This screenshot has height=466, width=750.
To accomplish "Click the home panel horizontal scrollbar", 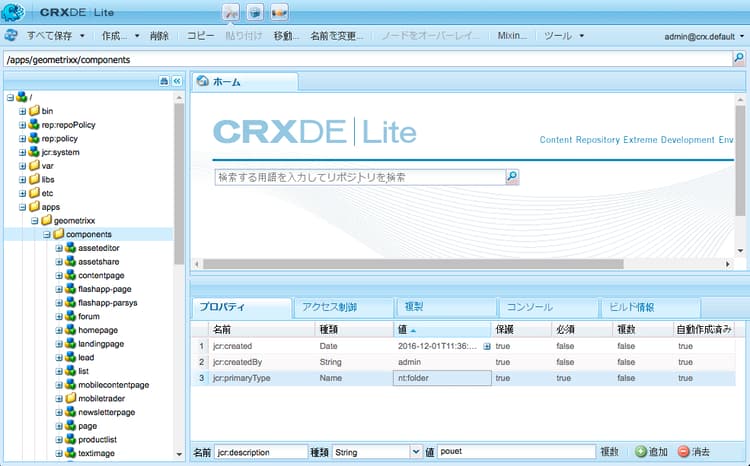I will (413, 264).
